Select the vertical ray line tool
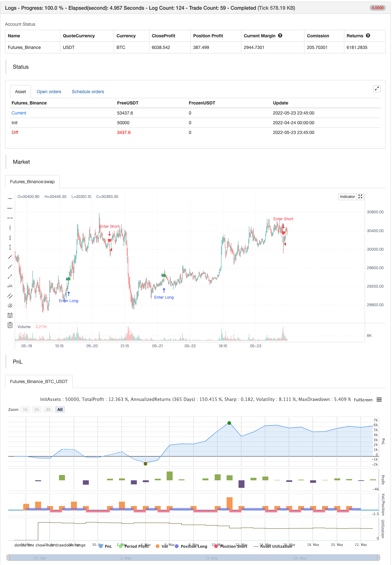The image size is (392, 565). tap(10, 237)
